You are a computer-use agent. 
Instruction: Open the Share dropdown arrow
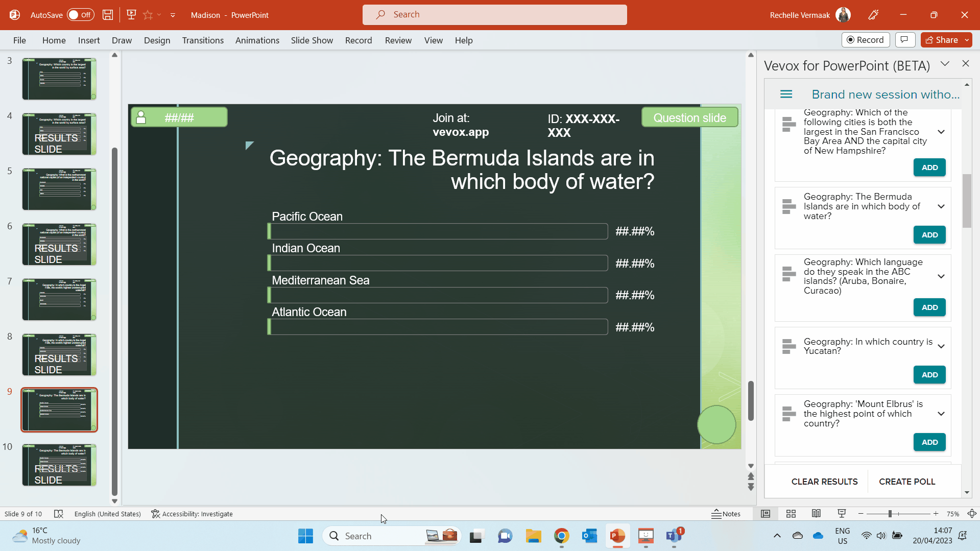(x=967, y=40)
